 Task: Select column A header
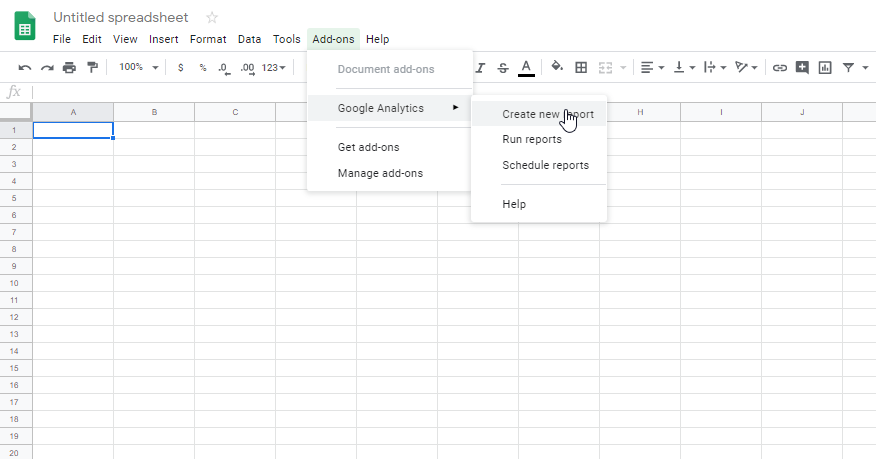pos(73,112)
